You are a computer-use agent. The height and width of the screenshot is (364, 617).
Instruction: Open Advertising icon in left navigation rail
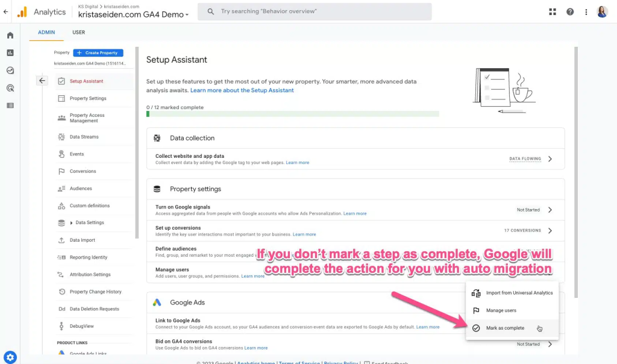click(10, 88)
